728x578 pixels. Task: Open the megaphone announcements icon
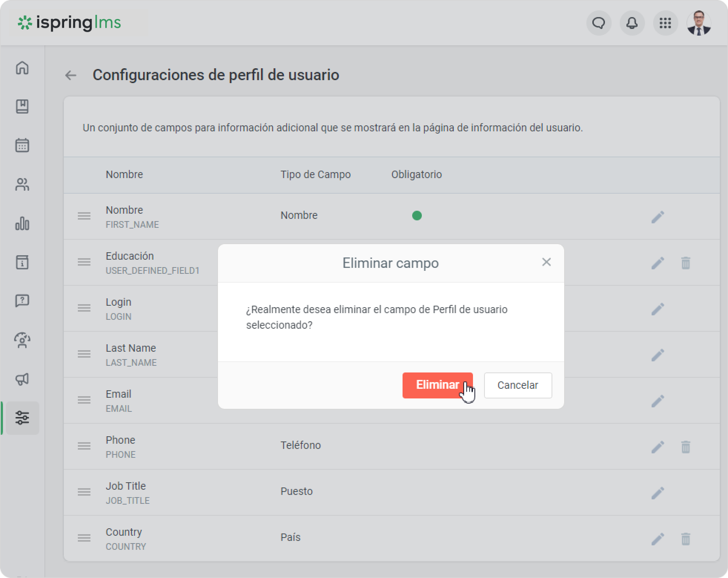[22, 379]
